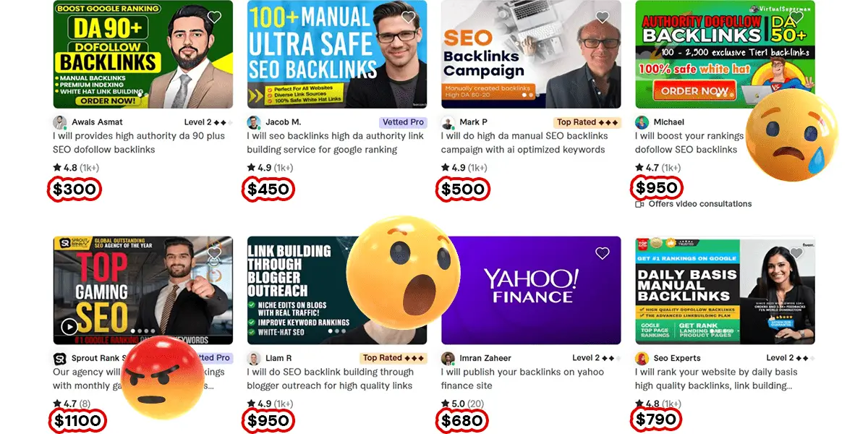Click Jacob M.'s seller avatar
The image size is (868, 434).
[254, 122]
